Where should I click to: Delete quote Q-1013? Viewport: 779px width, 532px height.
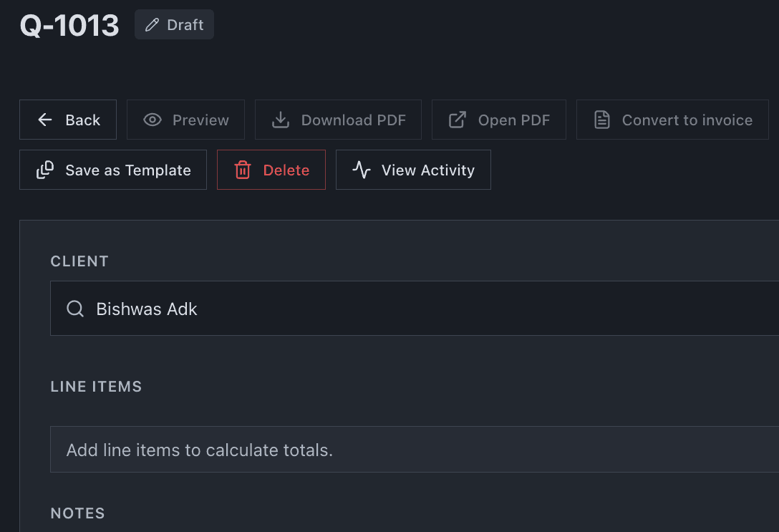click(x=271, y=170)
